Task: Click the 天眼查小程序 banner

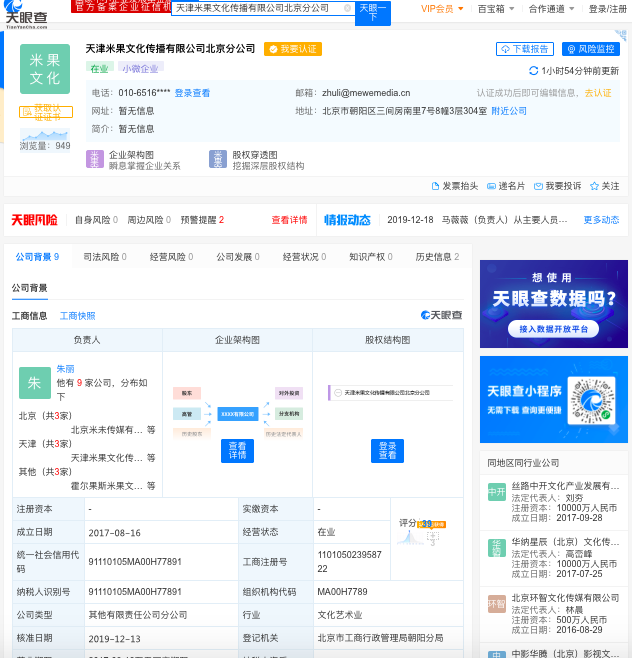Action: pyautogui.click(x=554, y=400)
